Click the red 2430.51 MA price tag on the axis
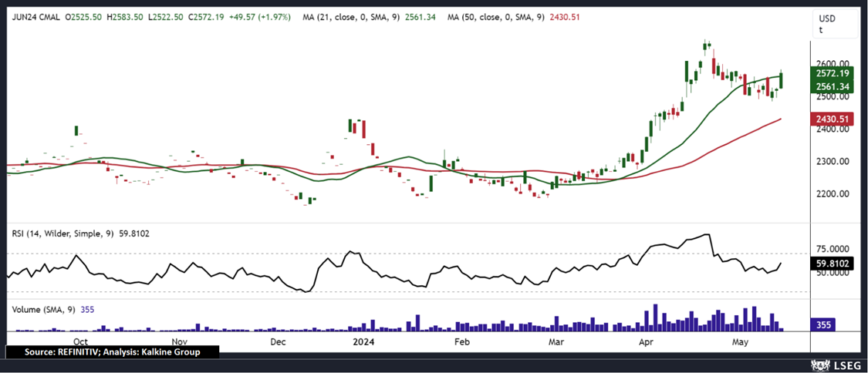Screen dimensions: 868x373 (x=833, y=119)
